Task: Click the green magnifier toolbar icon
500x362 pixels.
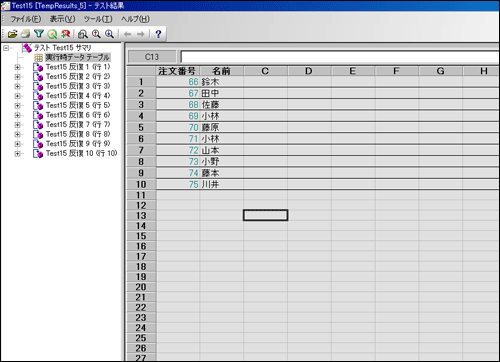Action: (x=52, y=34)
